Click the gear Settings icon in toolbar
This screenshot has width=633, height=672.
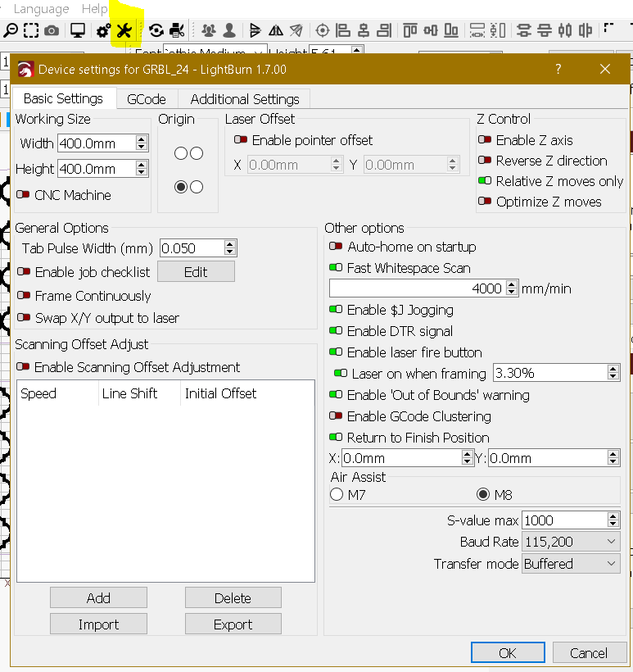103,30
